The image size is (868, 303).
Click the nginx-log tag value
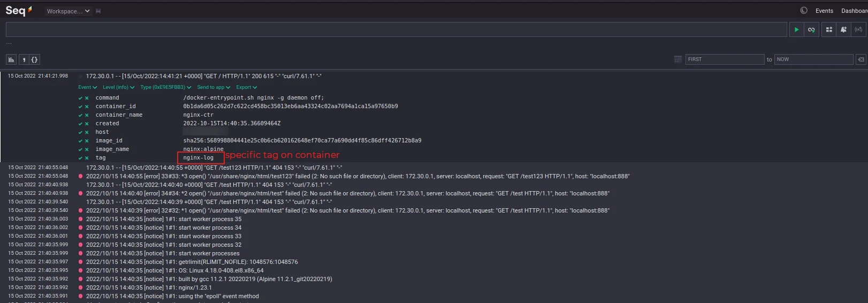pyautogui.click(x=199, y=158)
